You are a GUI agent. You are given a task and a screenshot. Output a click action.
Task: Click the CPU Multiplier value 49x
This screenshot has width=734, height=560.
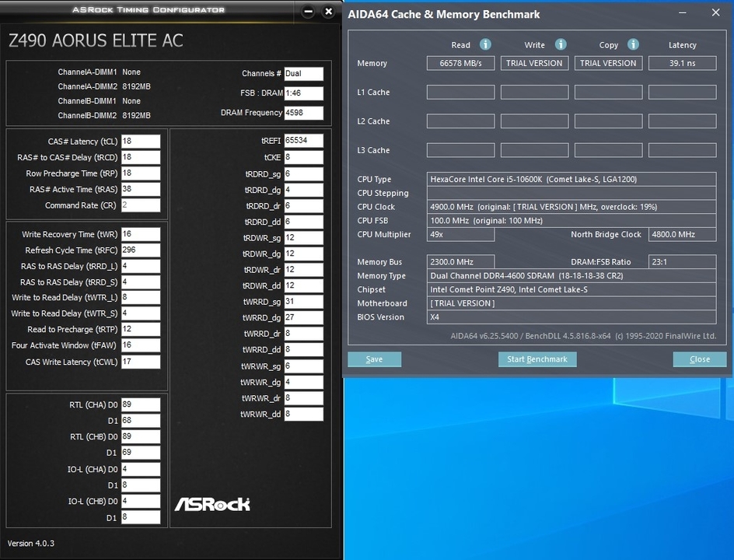click(460, 235)
